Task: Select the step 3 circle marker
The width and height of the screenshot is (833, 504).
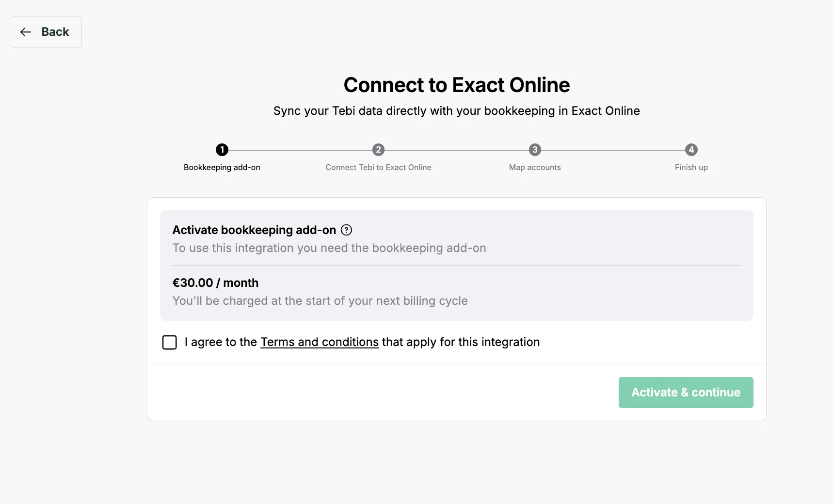Action: point(535,150)
